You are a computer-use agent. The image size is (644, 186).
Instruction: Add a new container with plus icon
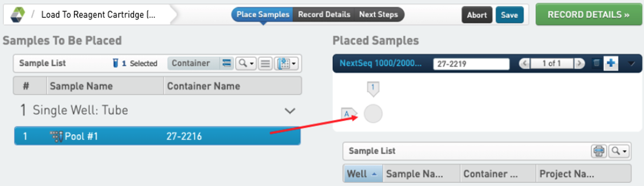point(611,63)
